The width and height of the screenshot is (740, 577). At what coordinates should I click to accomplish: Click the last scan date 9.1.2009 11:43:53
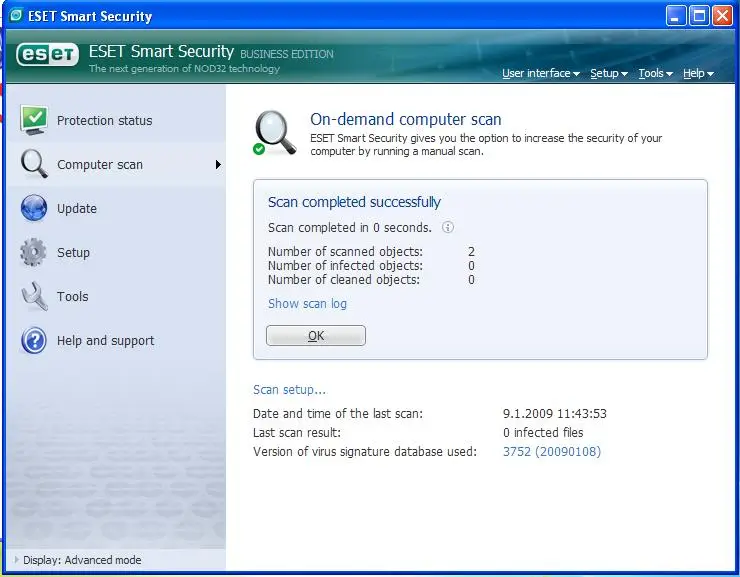pyautogui.click(x=555, y=414)
